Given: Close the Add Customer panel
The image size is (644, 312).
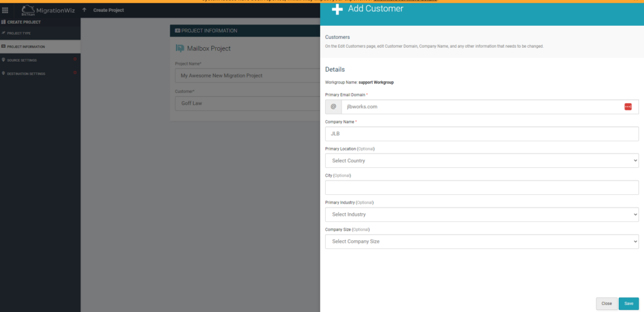Looking at the screenshot, I should (606, 303).
